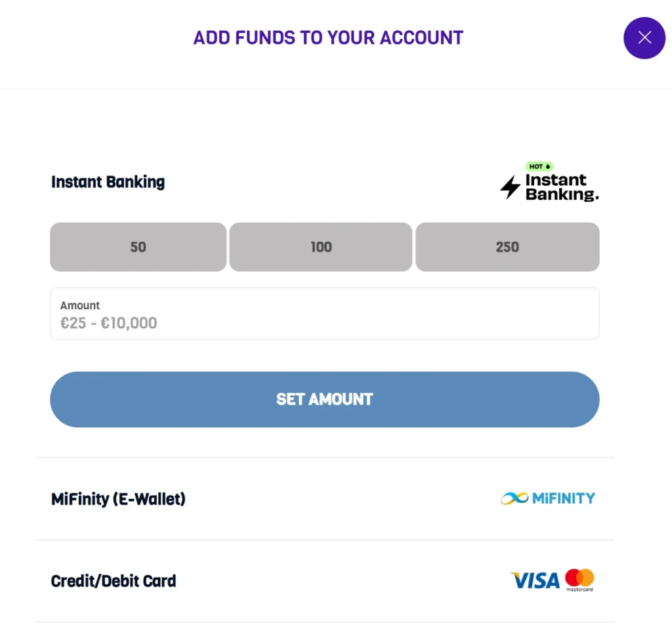
Task: Expand the Credit/Debit Card payment option
Action: click(114, 581)
